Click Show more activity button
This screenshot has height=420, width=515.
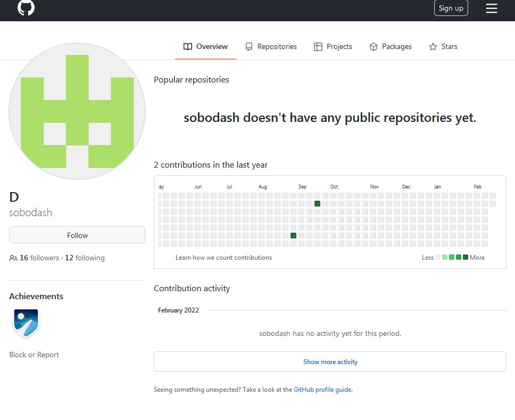tap(330, 361)
